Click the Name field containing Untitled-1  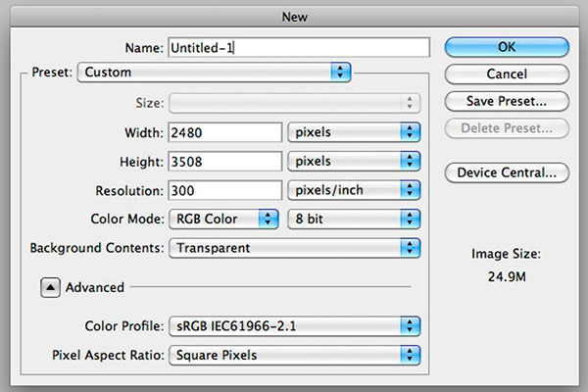299,48
